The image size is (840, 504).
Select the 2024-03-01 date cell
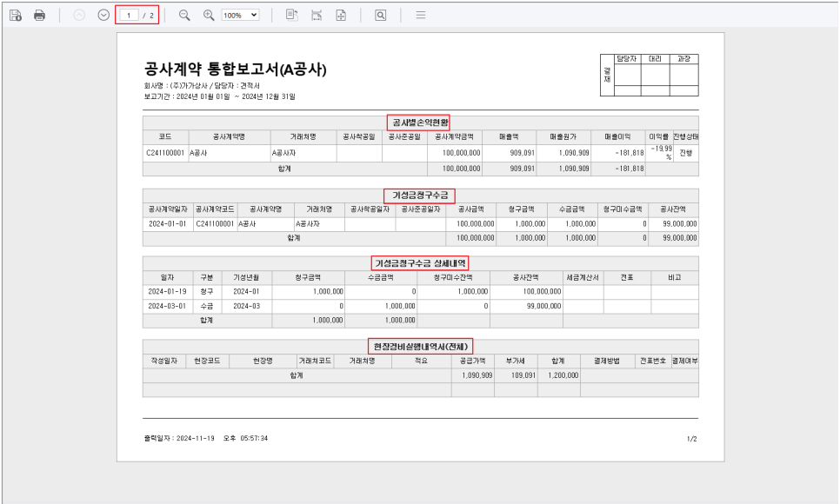click(x=167, y=307)
